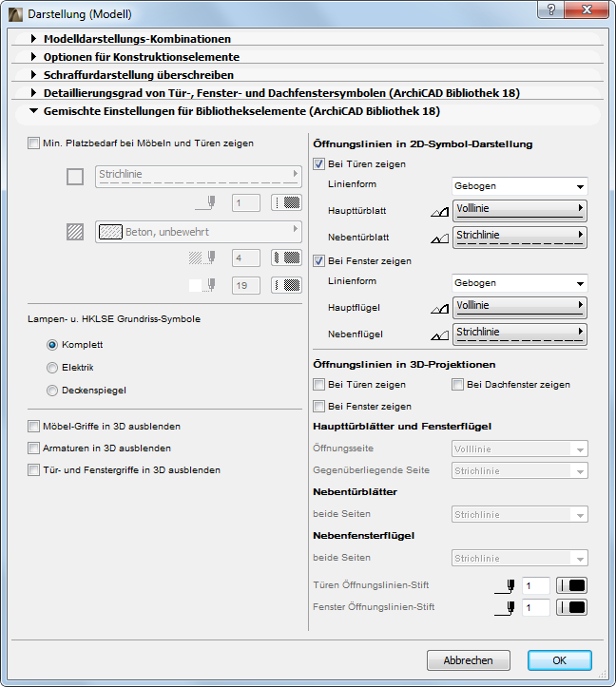The width and height of the screenshot is (616, 687).
Task: Click the fill pen icon beside value 4
Action: 202,258
